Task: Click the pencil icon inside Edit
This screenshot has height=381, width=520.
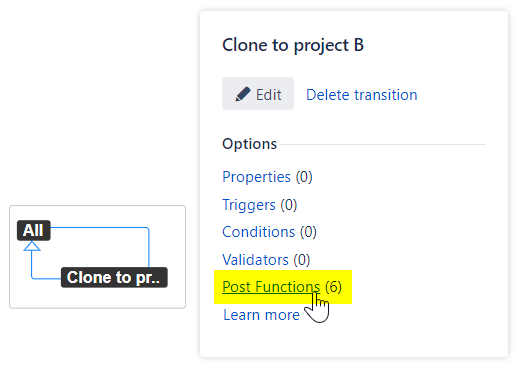Action: [x=243, y=94]
